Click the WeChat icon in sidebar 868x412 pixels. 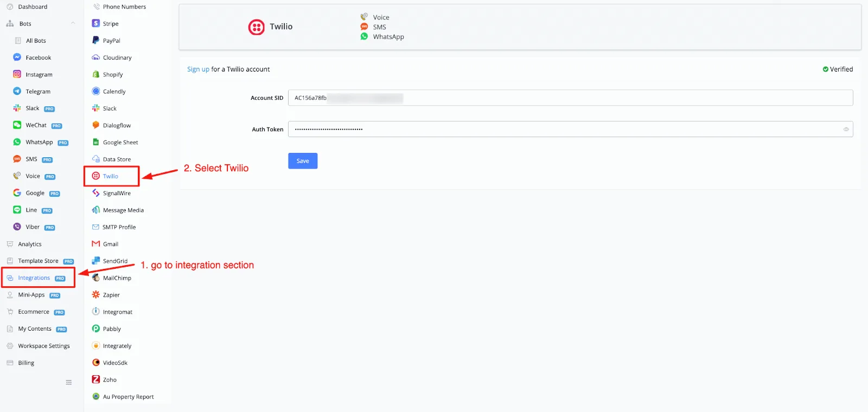coord(17,125)
